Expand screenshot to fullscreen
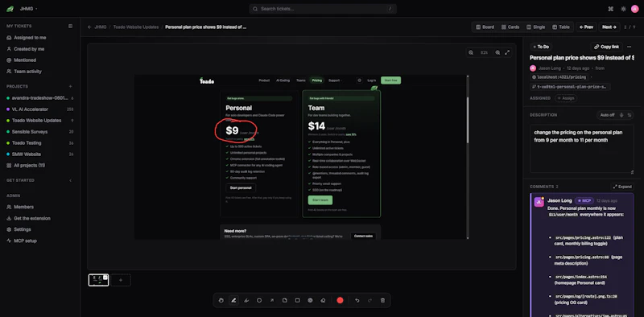Image resolution: width=644 pixels, height=317 pixels. [507, 52]
